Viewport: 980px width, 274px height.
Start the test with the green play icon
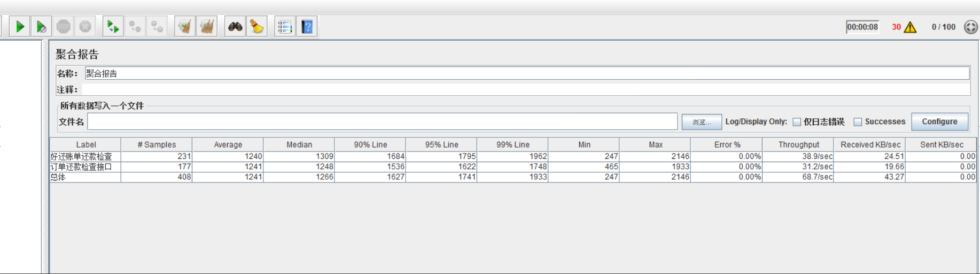click(20, 26)
